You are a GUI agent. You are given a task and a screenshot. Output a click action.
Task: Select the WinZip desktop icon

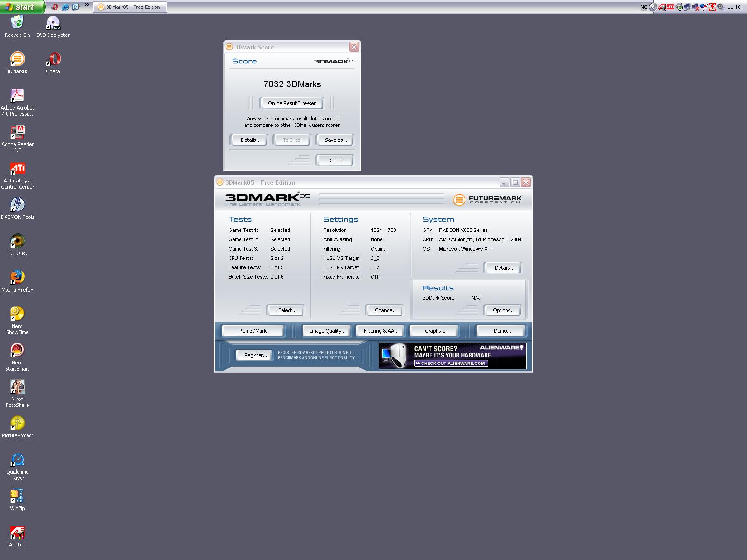pos(17,500)
